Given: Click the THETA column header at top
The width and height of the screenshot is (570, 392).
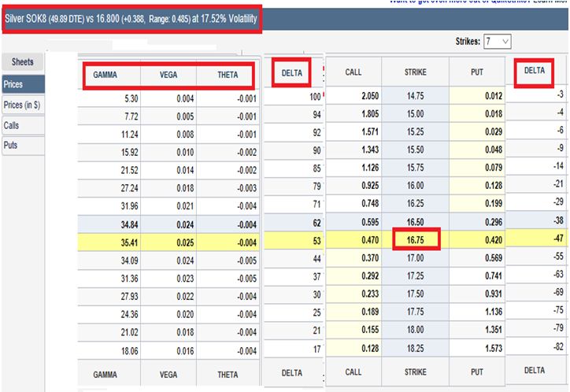Looking at the screenshot, I should pyautogui.click(x=228, y=75).
